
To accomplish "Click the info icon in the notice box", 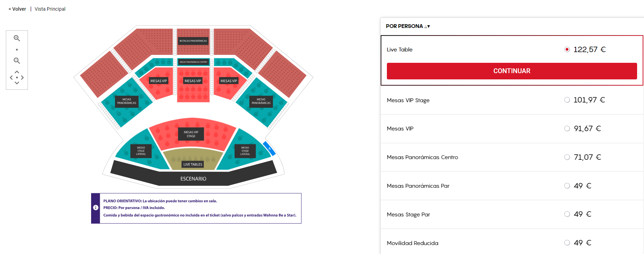I will 96,208.
